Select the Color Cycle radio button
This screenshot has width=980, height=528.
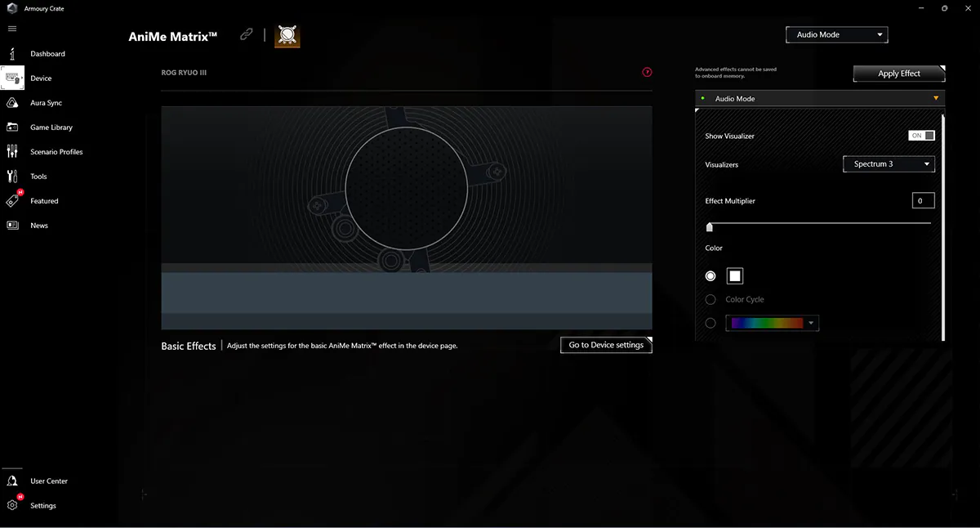pyautogui.click(x=710, y=300)
